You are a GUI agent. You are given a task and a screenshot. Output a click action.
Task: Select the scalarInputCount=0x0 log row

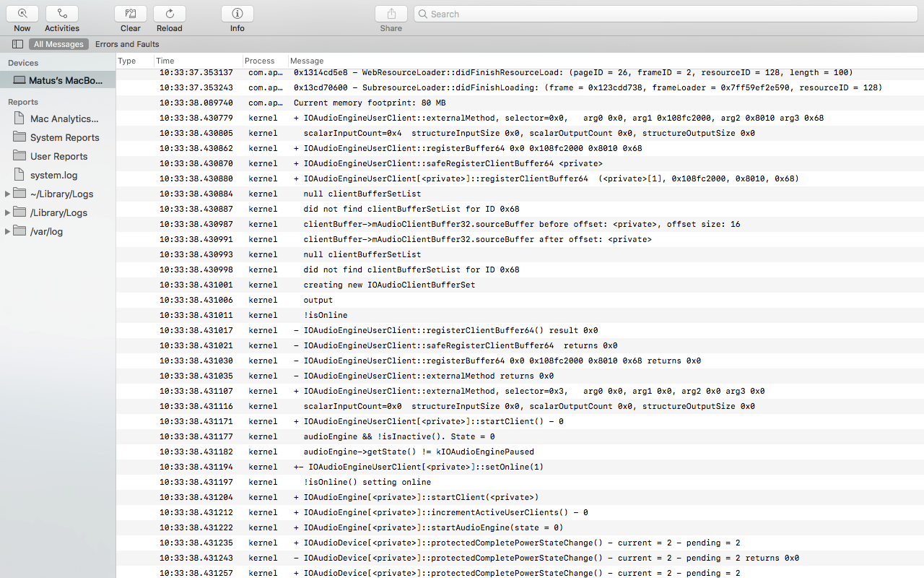coord(520,406)
